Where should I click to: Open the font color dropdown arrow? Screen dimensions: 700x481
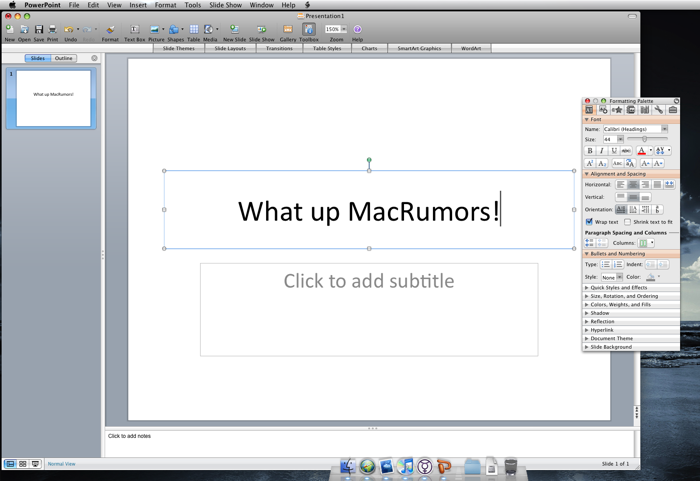650,151
